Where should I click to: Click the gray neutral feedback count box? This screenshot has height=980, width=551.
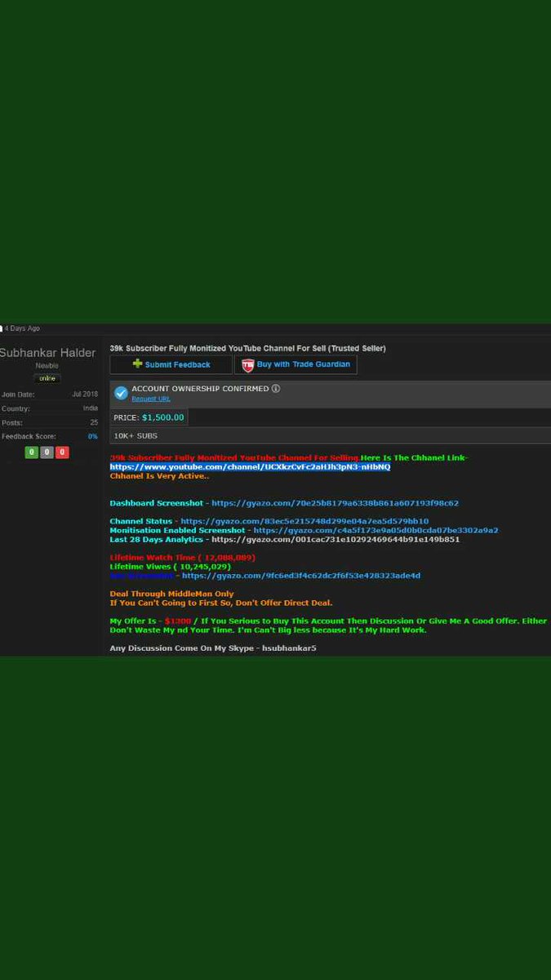pyautogui.click(x=47, y=452)
